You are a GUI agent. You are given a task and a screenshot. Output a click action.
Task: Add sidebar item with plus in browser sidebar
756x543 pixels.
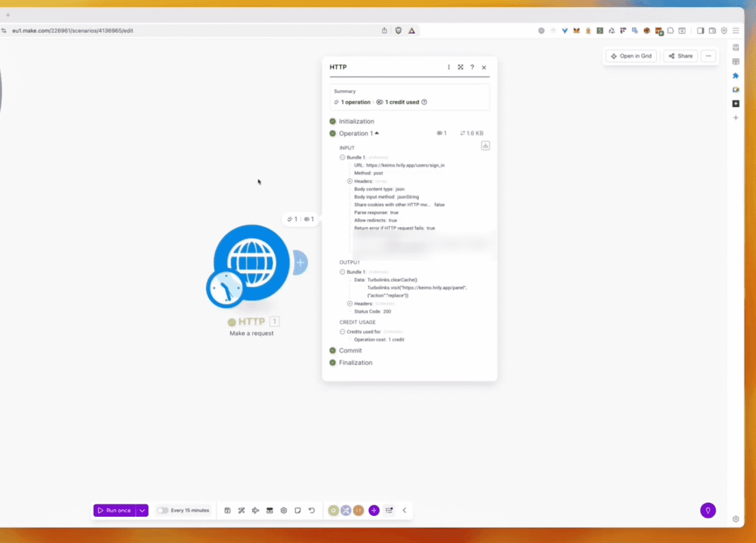coord(736,118)
